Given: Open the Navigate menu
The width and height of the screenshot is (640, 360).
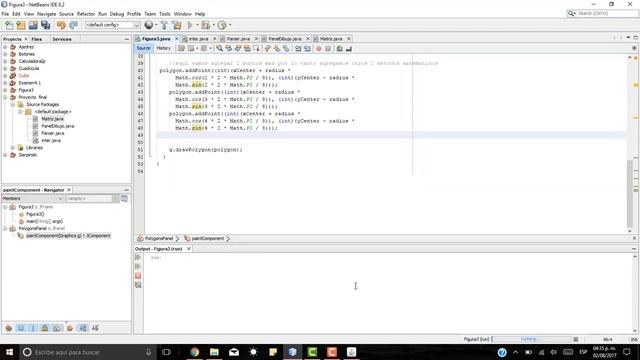Looking at the screenshot, I should [x=47, y=14].
